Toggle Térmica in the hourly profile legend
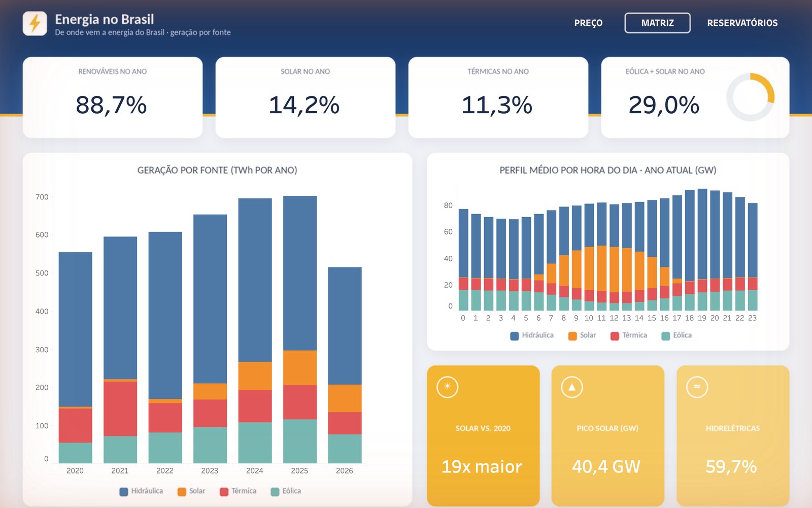This screenshot has width=812, height=508. [x=629, y=335]
